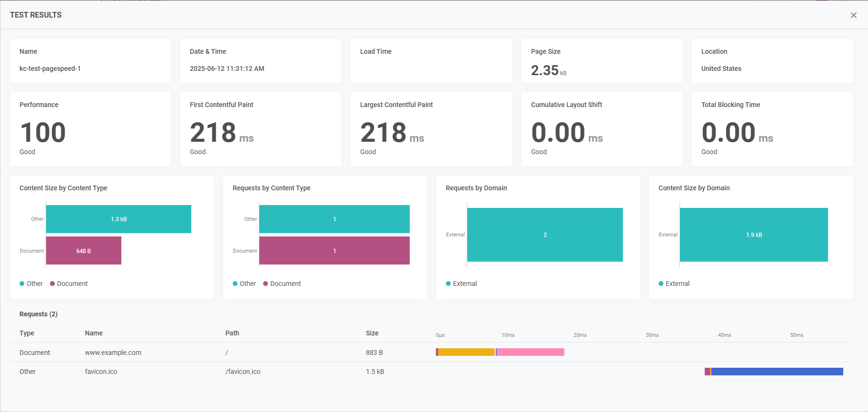
Task: Select the favicon.ico request name
Action: pyautogui.click(x=101, y=372)
